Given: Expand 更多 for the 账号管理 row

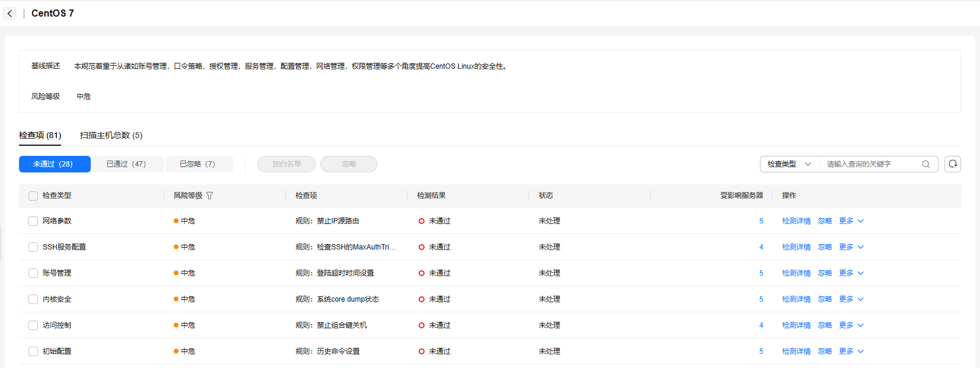Looking at the screenshot, I should click(x=851, y=273).
